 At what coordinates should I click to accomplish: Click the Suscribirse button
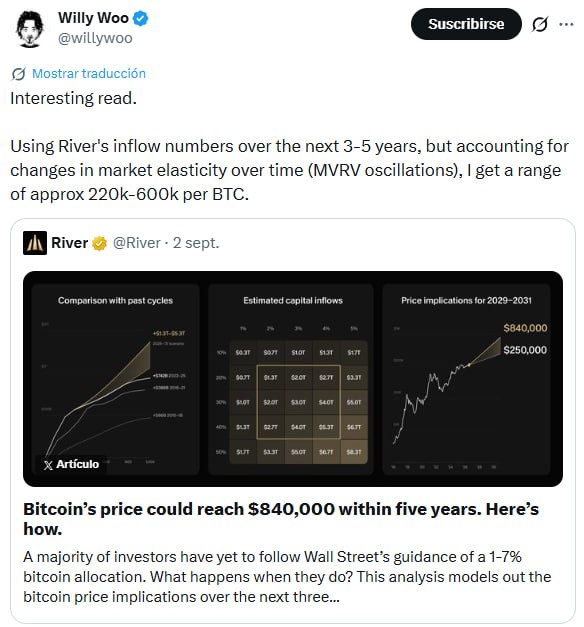coord(466,24)
